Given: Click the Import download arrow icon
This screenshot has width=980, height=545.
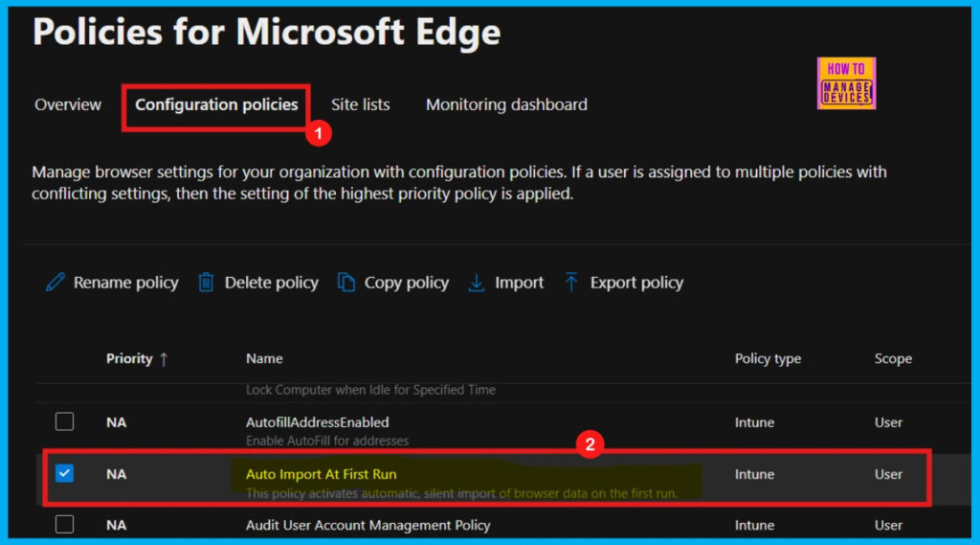Looking at the screenshot, I should tap(477, 283).
